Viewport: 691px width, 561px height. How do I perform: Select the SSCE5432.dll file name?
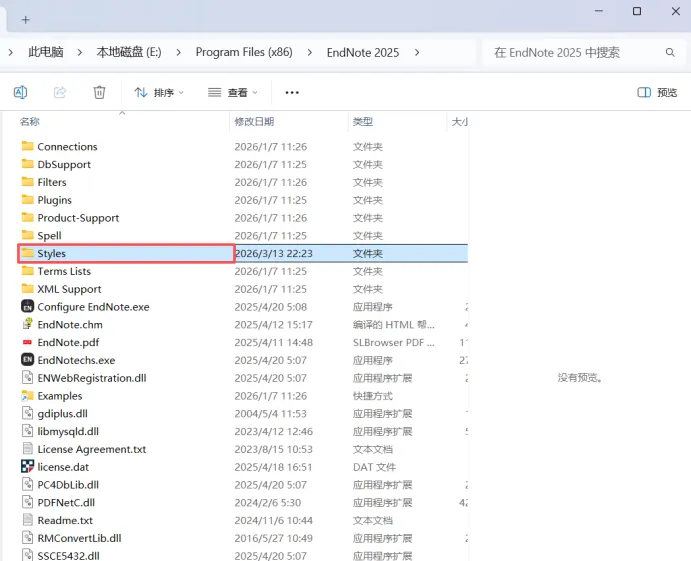point(68,556)
